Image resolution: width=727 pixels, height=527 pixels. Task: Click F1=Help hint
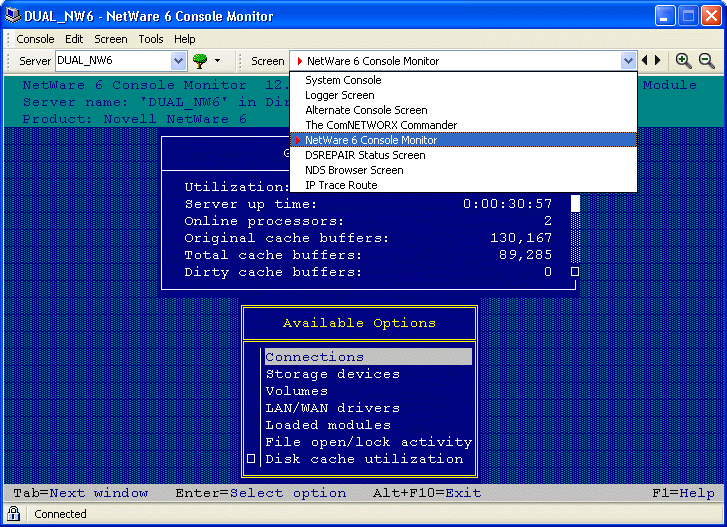(683, 493)
